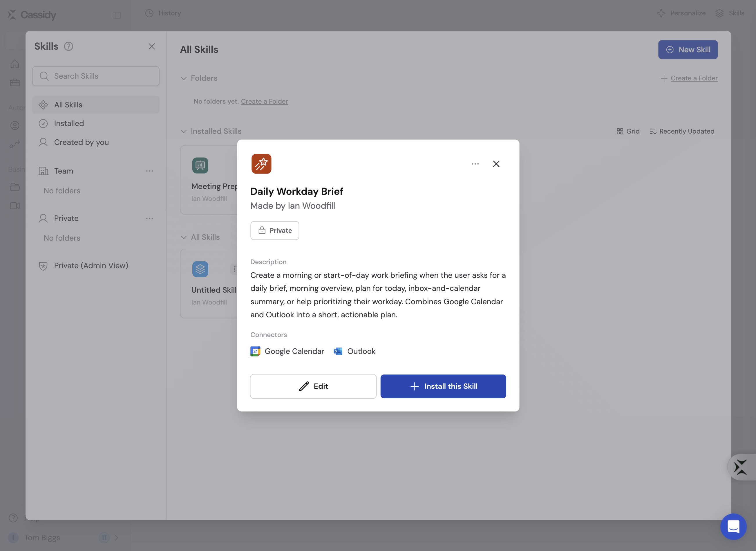Open the briefcase icon in left navigation
The image size is (756, 551).
[15, 82]
